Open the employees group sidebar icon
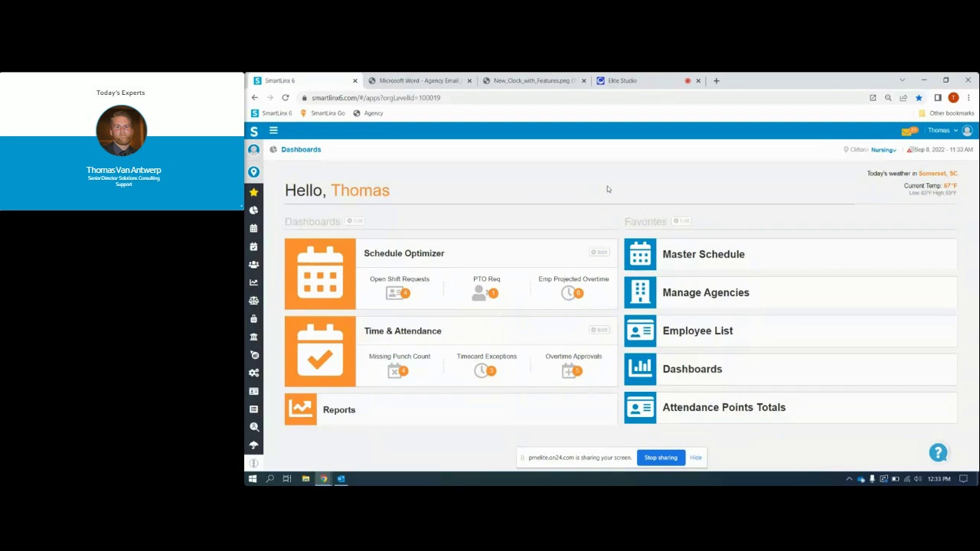The width and height of the screenshot is (980, 551). [253, 264]
